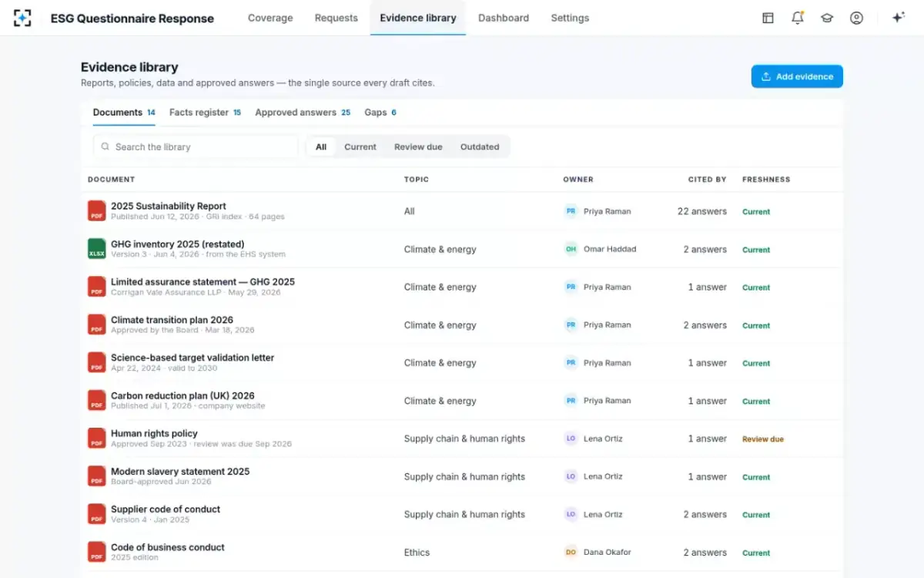Click the Freshness column header
The width and height of the screenshot is (924, 578).
tap(766, 180)
